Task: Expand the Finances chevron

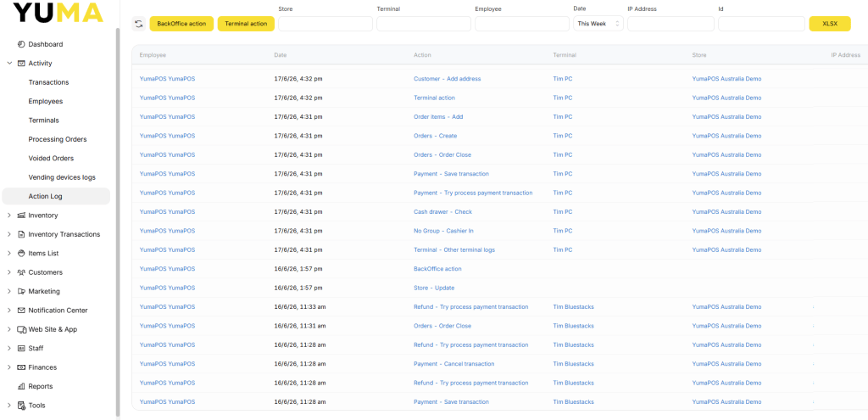Action: 9,367
